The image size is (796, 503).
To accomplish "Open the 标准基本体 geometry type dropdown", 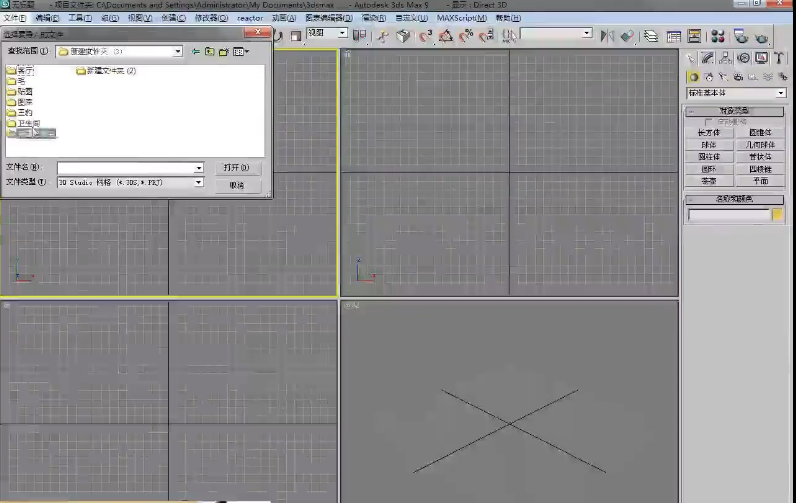I will pyautogui.click(x=736, y=93).
